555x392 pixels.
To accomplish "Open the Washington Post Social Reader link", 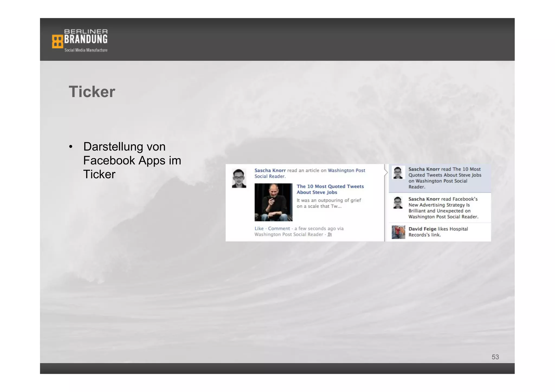I will pos(310,173).
